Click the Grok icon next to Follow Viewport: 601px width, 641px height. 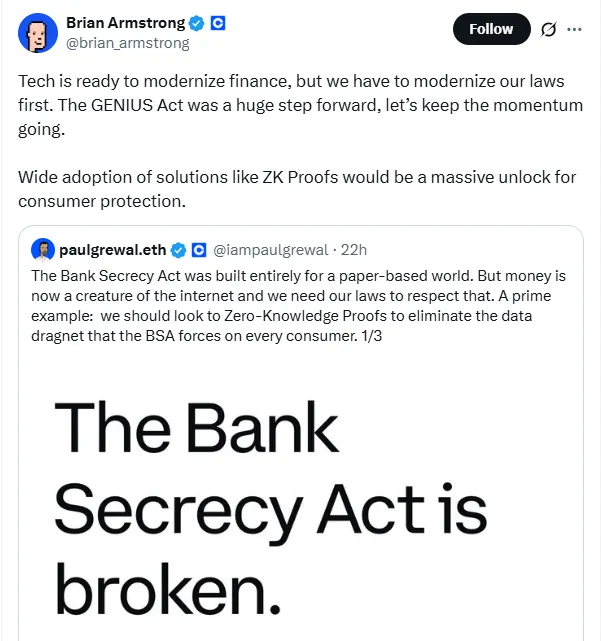[x=548, y=29]
